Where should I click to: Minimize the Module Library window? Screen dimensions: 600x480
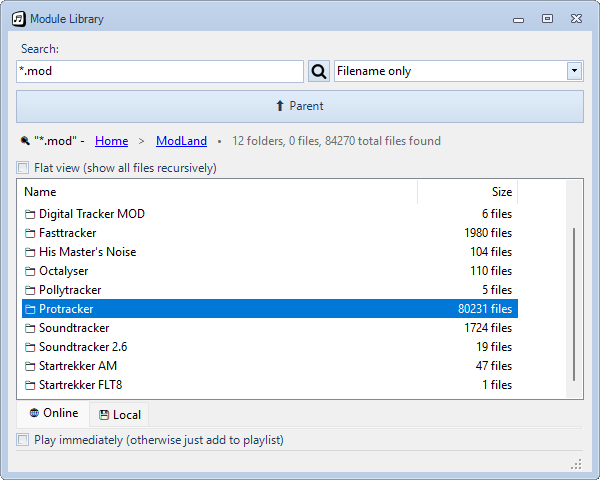(518, 19)
